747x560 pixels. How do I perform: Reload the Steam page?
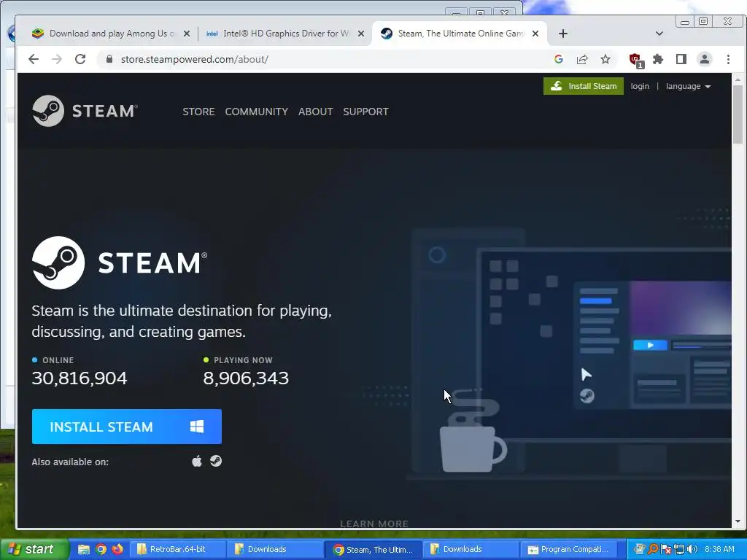point(80,59)
